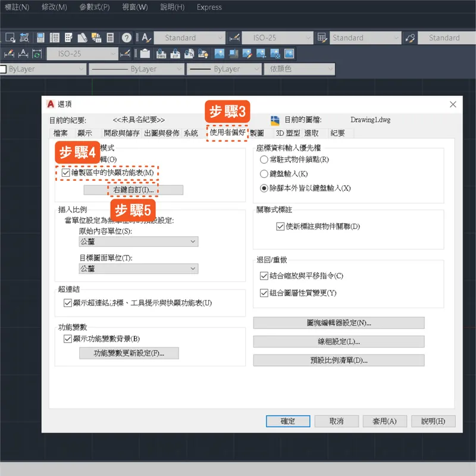Screen dimensions: 476x476
Task: Toggle 使新標註與物件關聯(D) checkbox
Action: coord(280,227)
